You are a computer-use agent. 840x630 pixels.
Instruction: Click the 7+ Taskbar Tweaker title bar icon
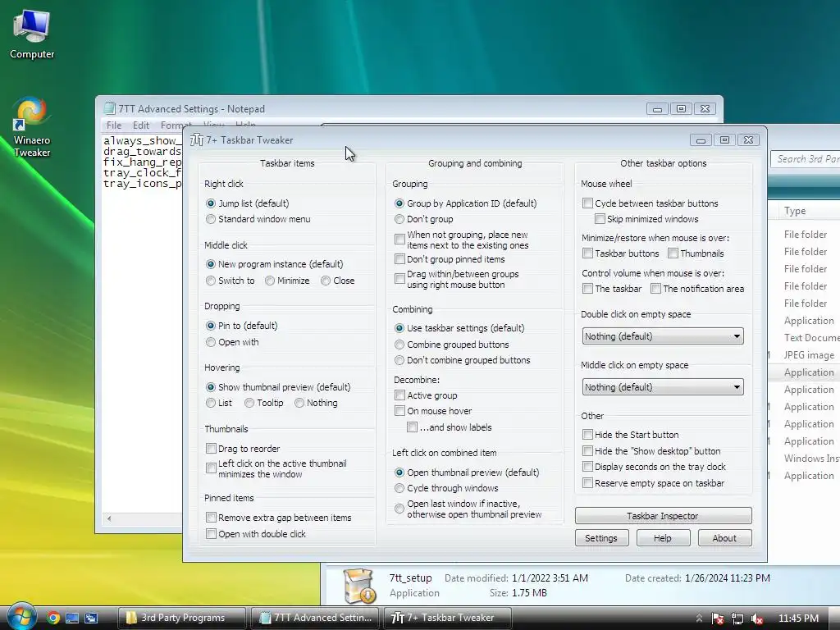coord(197,139)
